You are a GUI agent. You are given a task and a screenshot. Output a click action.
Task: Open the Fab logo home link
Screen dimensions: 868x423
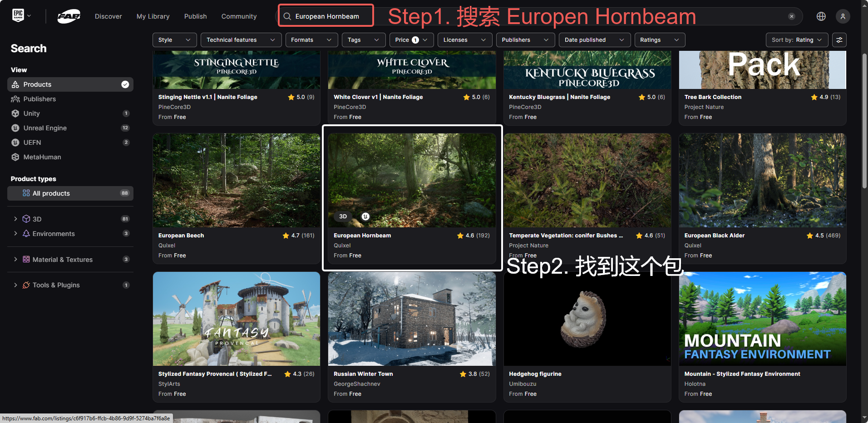69,16
